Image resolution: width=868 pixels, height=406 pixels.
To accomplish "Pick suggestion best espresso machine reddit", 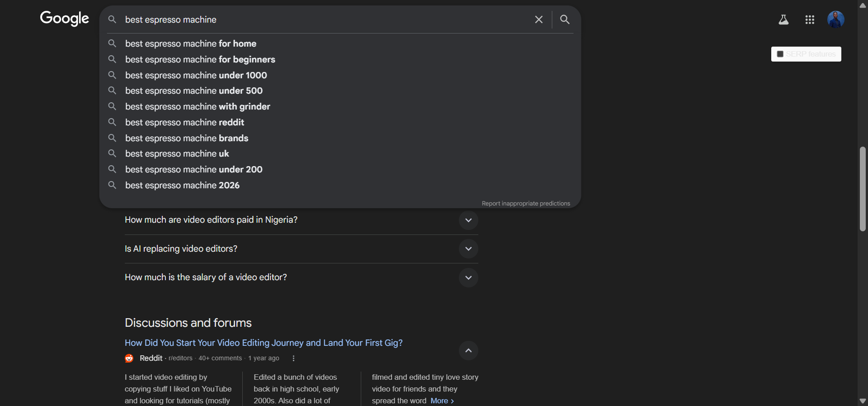I will click(340, 122).
